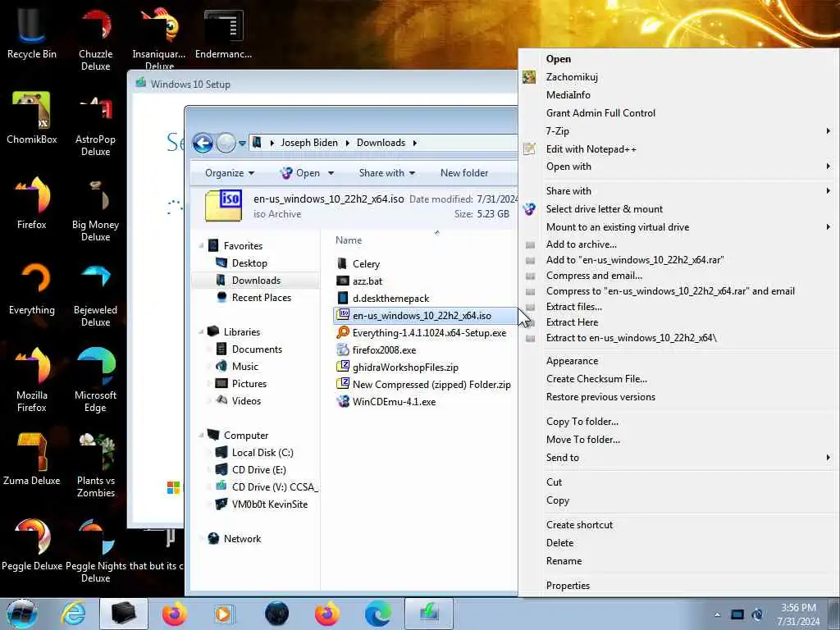Viewport: 840px width, 630px height.
Task: Select the azz.bat file
Action: [367, 281]
